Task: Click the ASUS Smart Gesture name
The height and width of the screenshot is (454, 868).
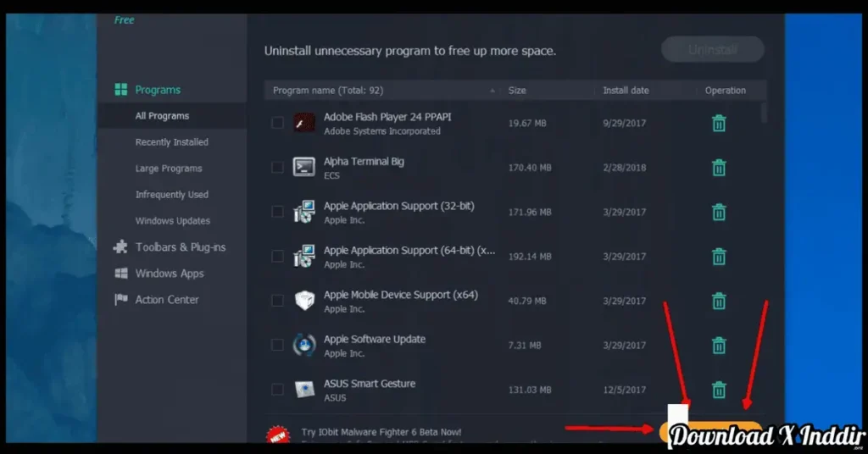Action: (x=370, y=383)
